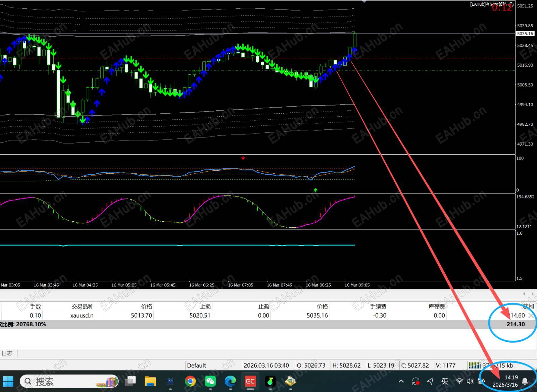Viewport: 537px width, 392px height.
Task: Open WeChat from the taskbar
Action: (x=210, y=381)
